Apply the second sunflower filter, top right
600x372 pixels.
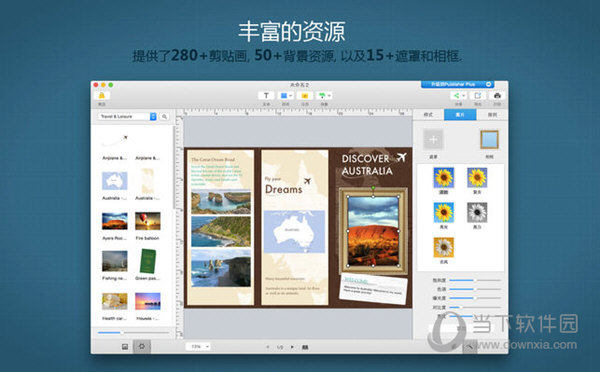pos(477,178)
